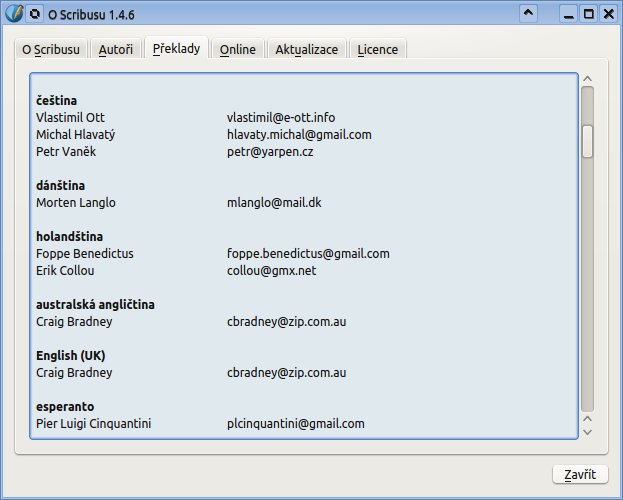Click the Scribus app icon in title bar
The width and height of the screenshot is (623, 500).
pyautogui.click(x=14, y=14)
